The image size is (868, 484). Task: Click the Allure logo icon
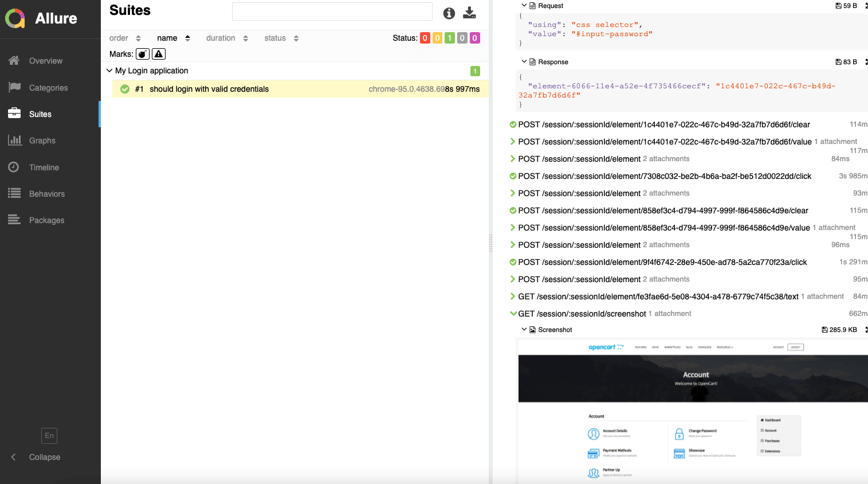click(15, 18)
